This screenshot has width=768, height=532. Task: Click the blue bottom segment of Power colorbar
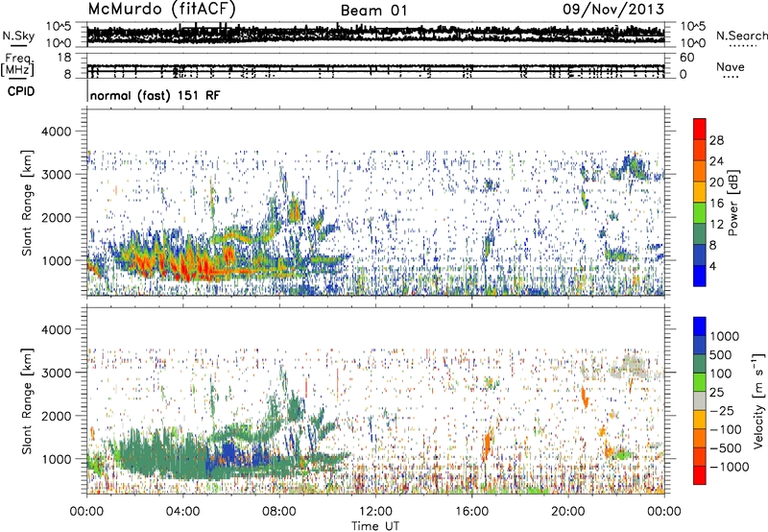700,276
